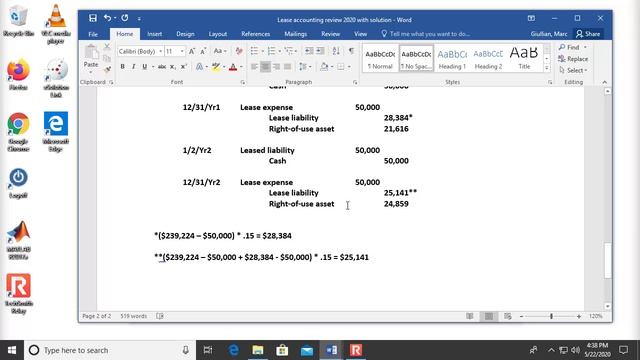Screen dimensions: 640x360
Task: Click the Save icon in Word title bar
Action: coord(93,18)
